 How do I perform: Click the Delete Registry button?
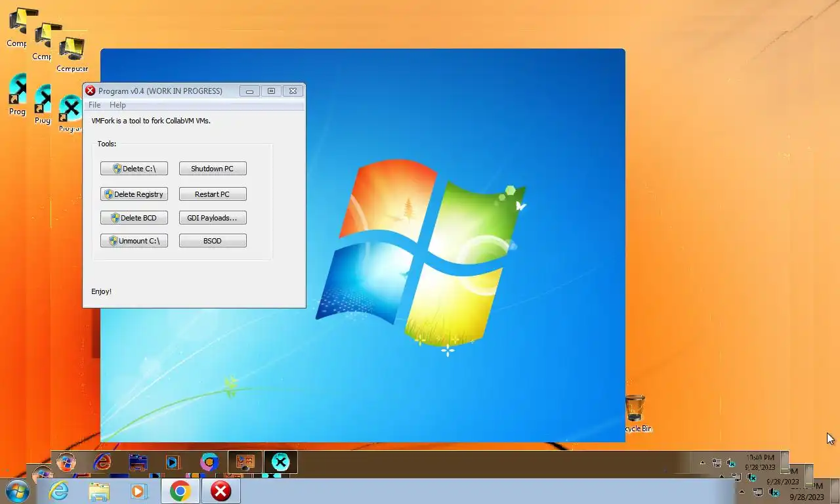[x=134, y=194]
